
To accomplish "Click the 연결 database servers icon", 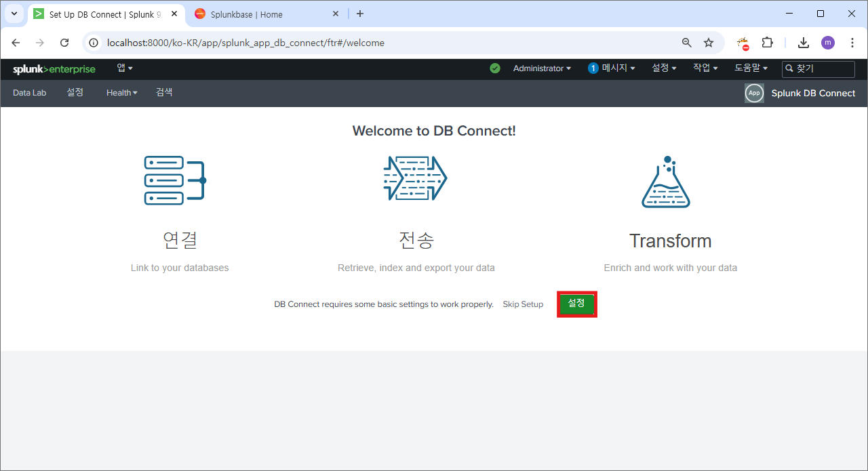I will pyautogui.click(x=175, y=180).
